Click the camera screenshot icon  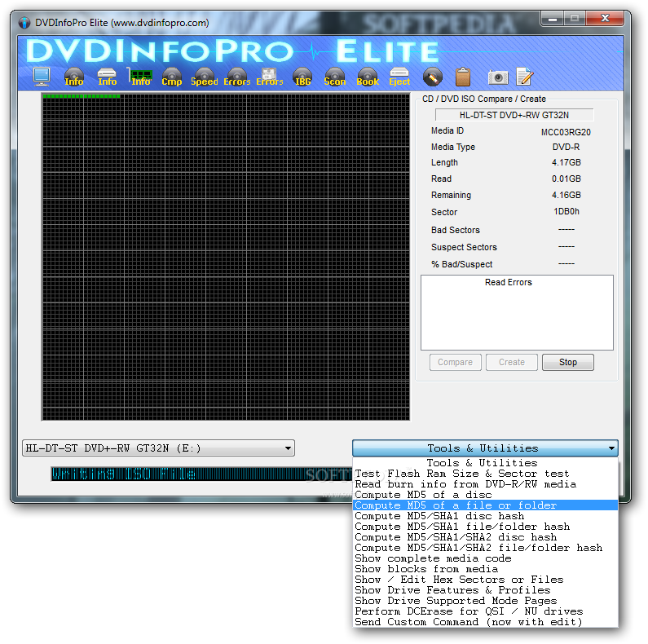tap(498, 77)
